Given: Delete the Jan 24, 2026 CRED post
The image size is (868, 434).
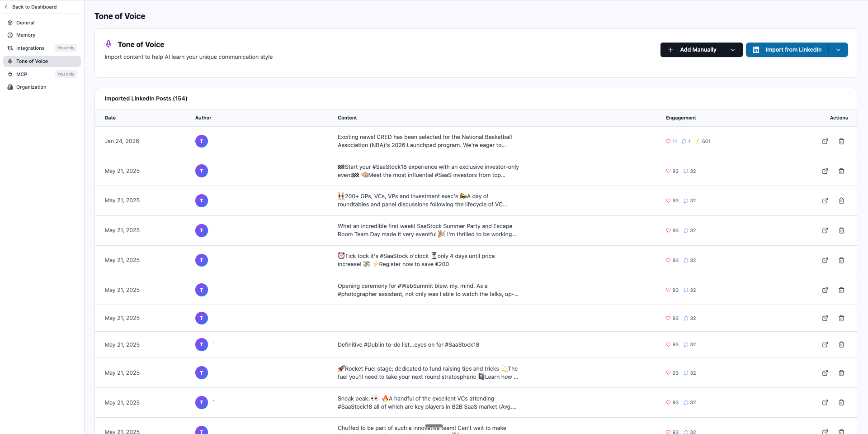Looking at the screenshot, I should [x=841, y=141].
